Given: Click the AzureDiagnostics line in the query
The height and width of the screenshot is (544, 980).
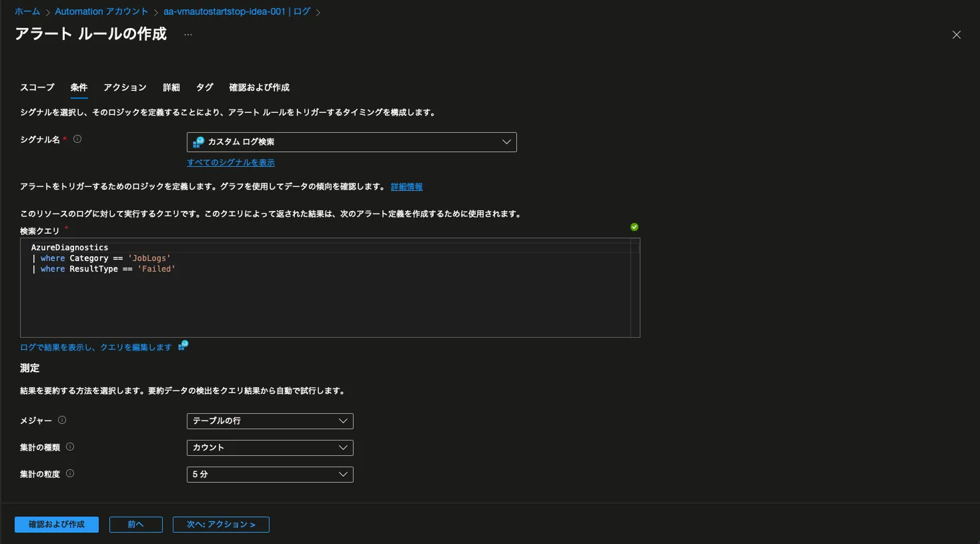Looking at the screenshot, I should tap(69, 248).
